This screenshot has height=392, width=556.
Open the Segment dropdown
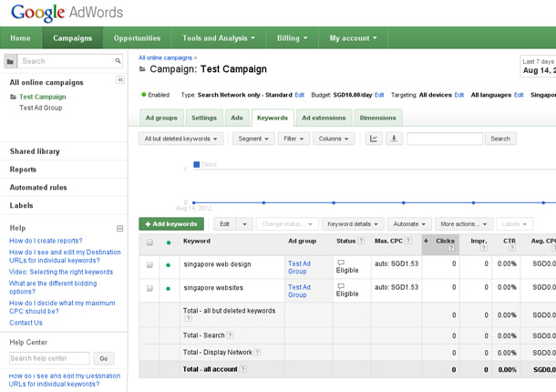pos(253,139)
